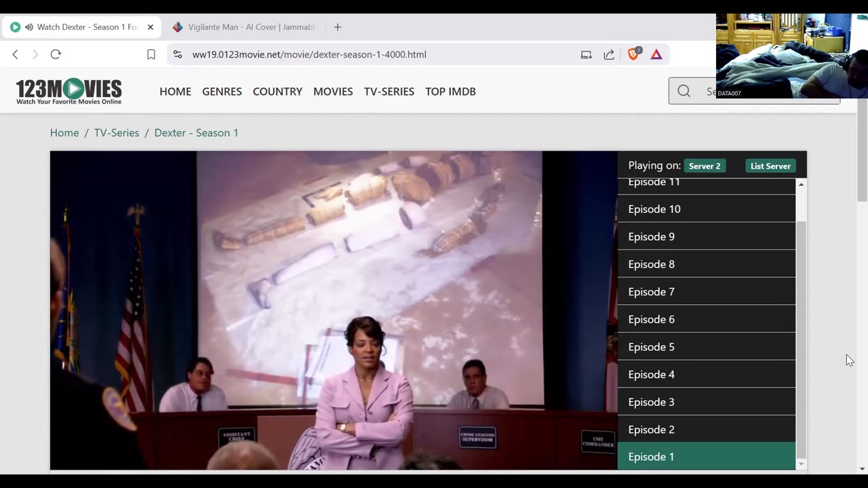Select the Watch Dexter Season 1 tab
868x488 pixels.
[x=81, y=27]
